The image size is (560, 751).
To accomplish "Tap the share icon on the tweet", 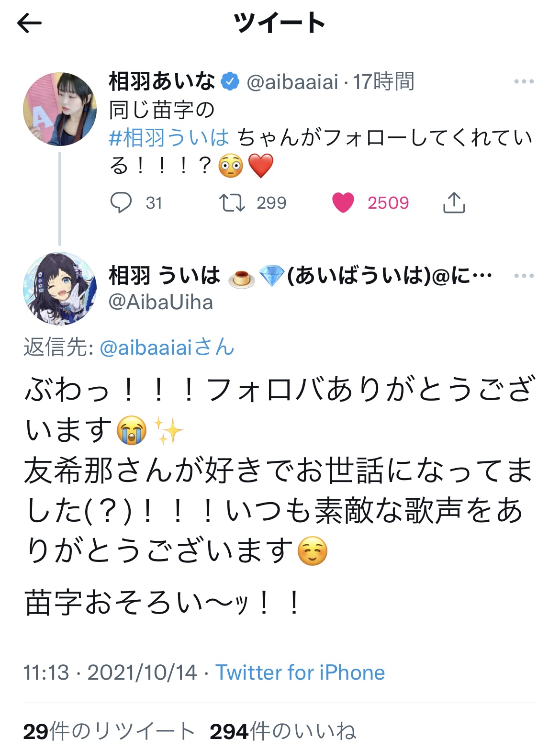I will click(454, 202).
